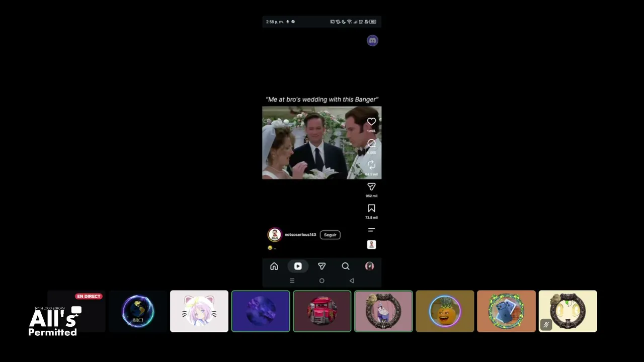The height and width of the screenshot is (362, 644).
Task: Like the reel with the heart icon
Action: point(371,122)
